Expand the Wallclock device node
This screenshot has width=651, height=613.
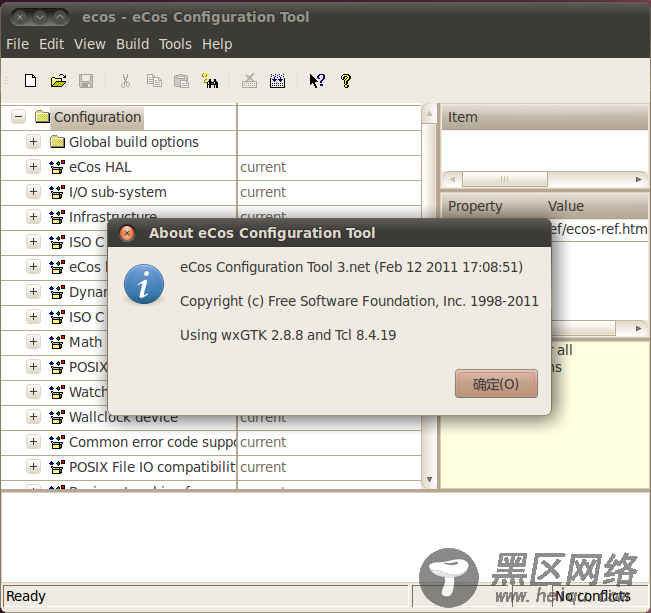point(33,417)
